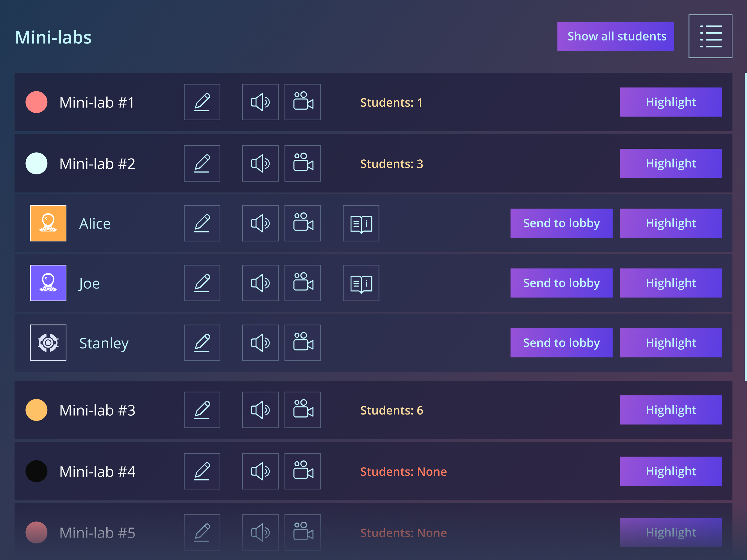Viewport: 747px width, 560px height.
Task: Click Mini-lab #1 speaker icon
Action: pyautogui.click(x=260, y=102)
